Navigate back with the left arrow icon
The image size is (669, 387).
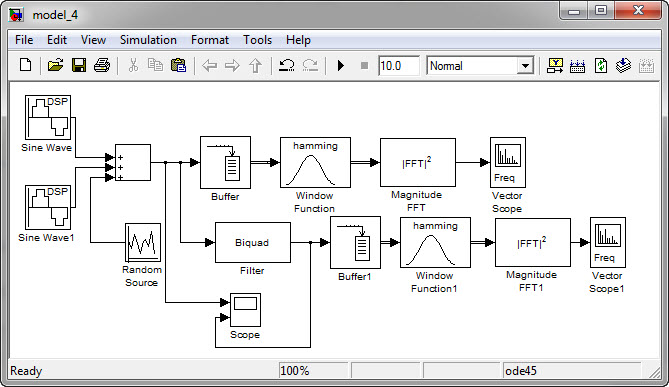click(x=209, y=66)
